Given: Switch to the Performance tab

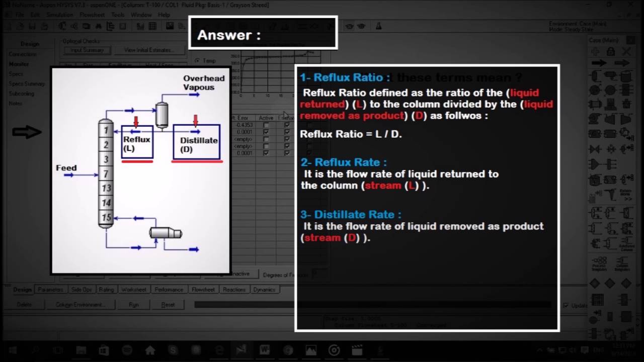Looking at the screenshot, I should pos(169,290).
